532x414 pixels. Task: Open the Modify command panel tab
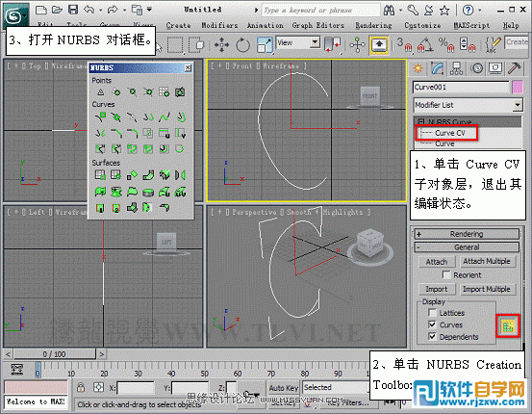(438, 68)
